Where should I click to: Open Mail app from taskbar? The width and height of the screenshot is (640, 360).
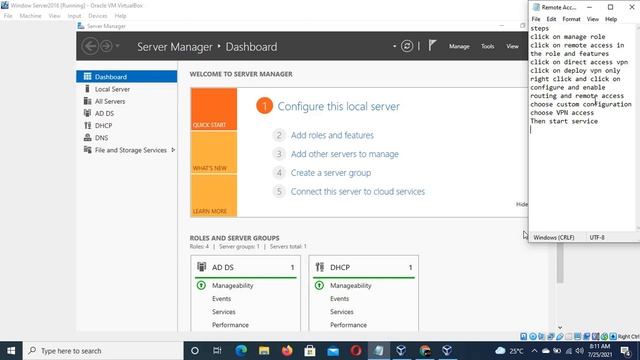(333, 351)
